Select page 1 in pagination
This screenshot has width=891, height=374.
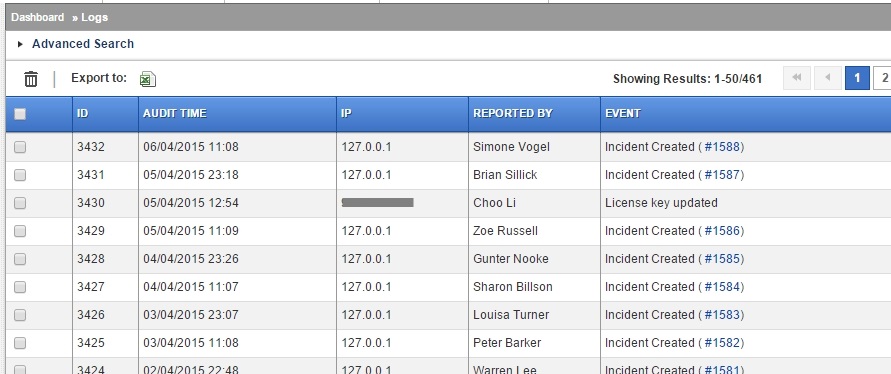pyautogui.click(x=857, y=78)
